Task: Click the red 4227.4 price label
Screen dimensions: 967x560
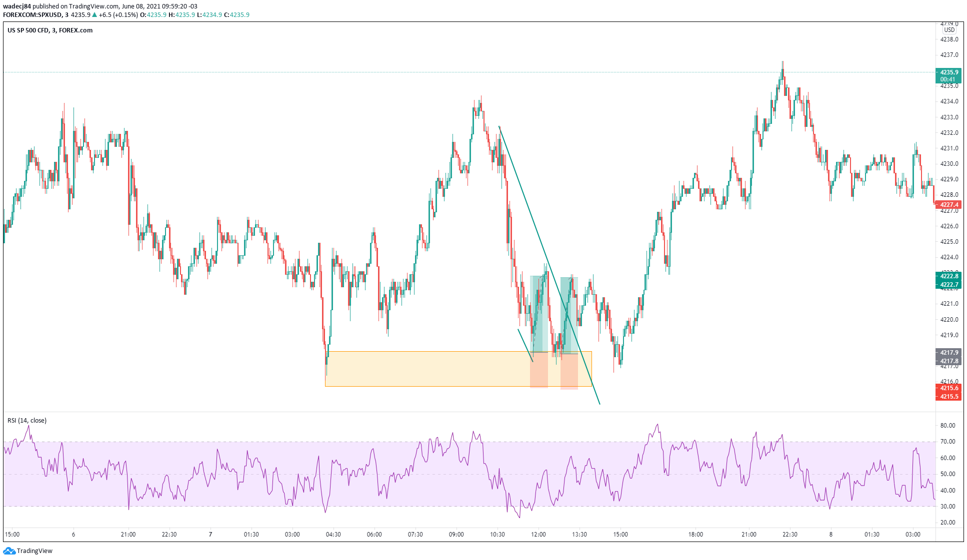Action: [x=948, y=205]
